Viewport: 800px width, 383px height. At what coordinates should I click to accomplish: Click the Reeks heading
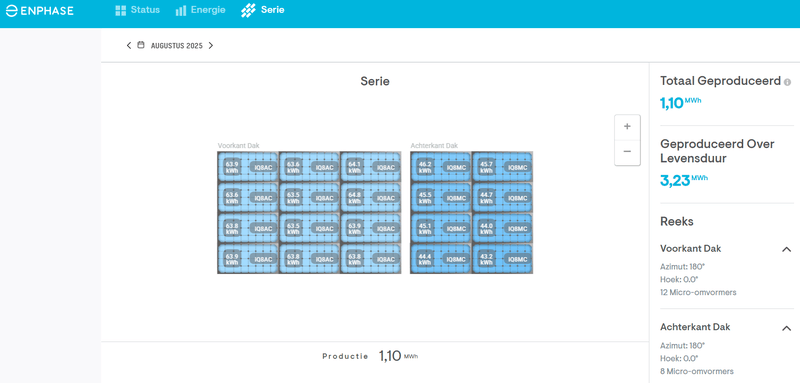pos(677,222)
